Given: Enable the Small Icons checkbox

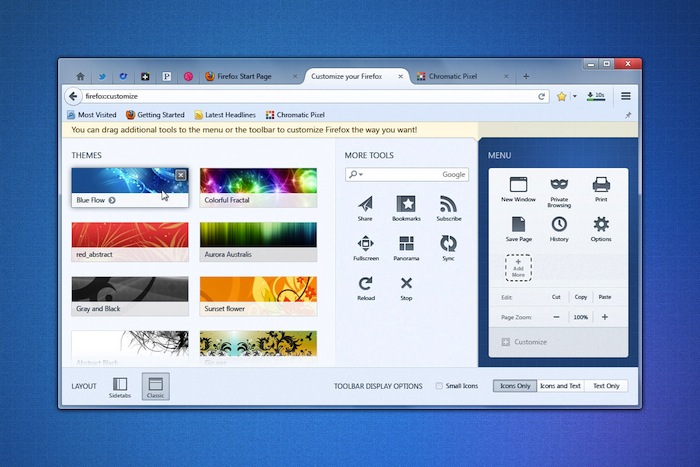Looking at the screenshot, I should [x=440, y=386].
